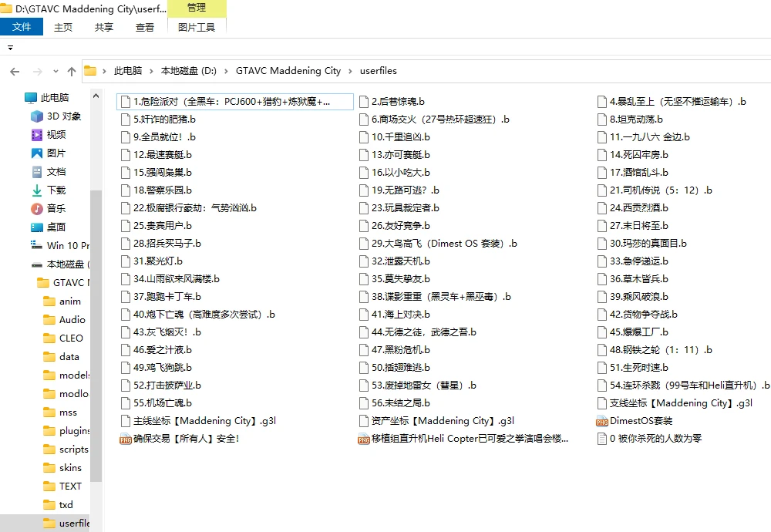771x532 pixels.
Task: Click the Forward navigation arrow
Action: [37, 72]
